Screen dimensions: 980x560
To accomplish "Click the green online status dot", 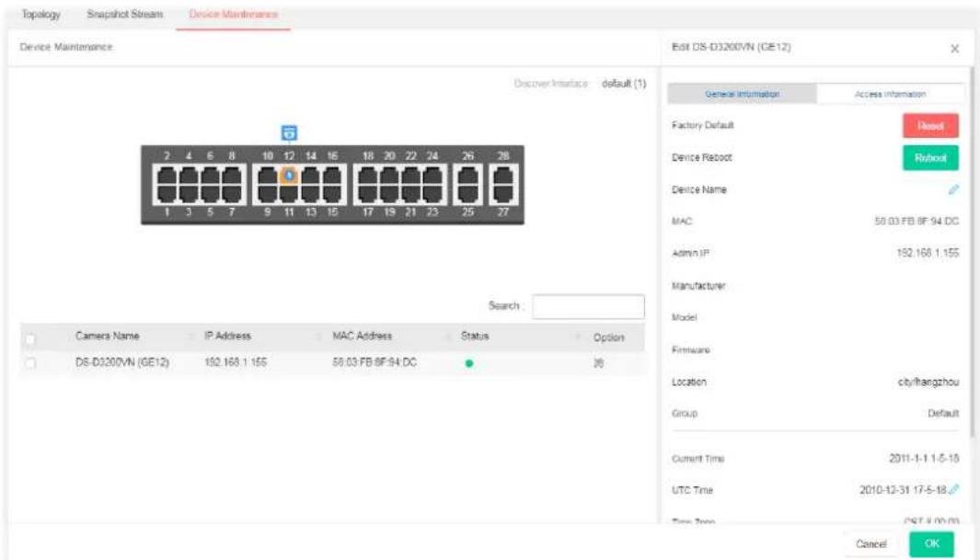I will tap(468, 362).
